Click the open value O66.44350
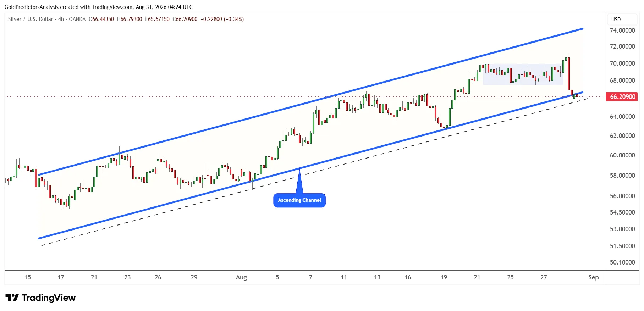The height and width of the screenshot is (311, 644). coord(101,19)
